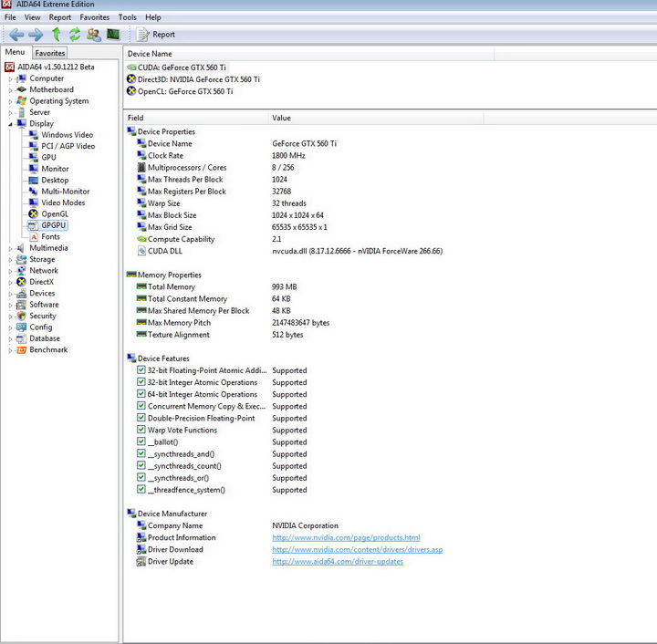Select the Fonts tree item icon
The image size is (657, 644).
(x=34, y=237)
